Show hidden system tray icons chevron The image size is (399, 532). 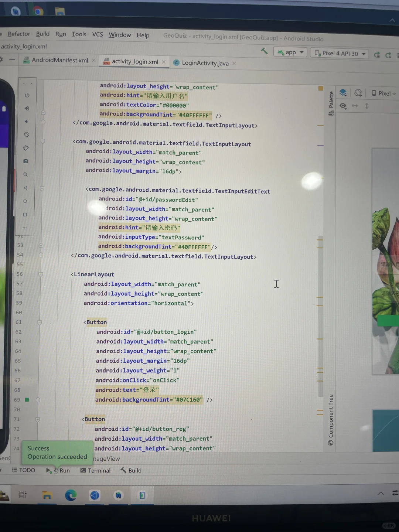tap(381, 494)
